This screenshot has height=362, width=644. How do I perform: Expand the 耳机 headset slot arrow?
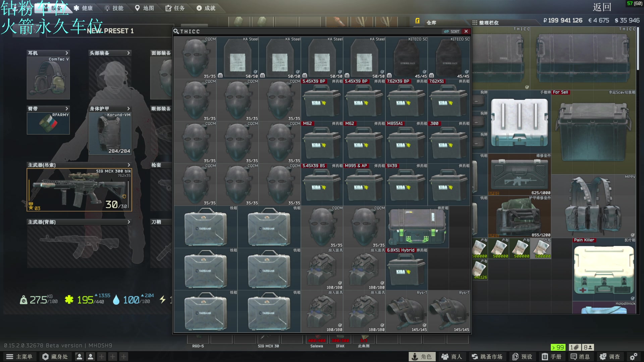[x=67, y=53]
